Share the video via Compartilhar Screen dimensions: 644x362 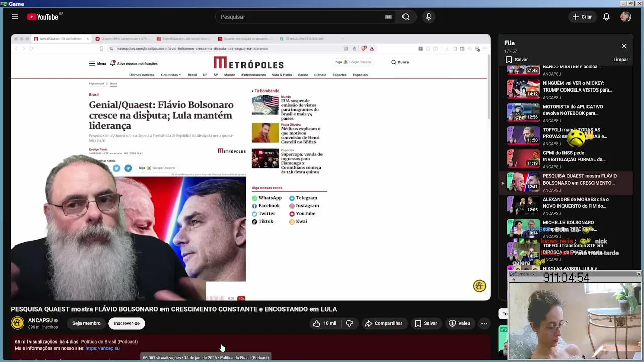pyautogui.click(x=384, y=323)
